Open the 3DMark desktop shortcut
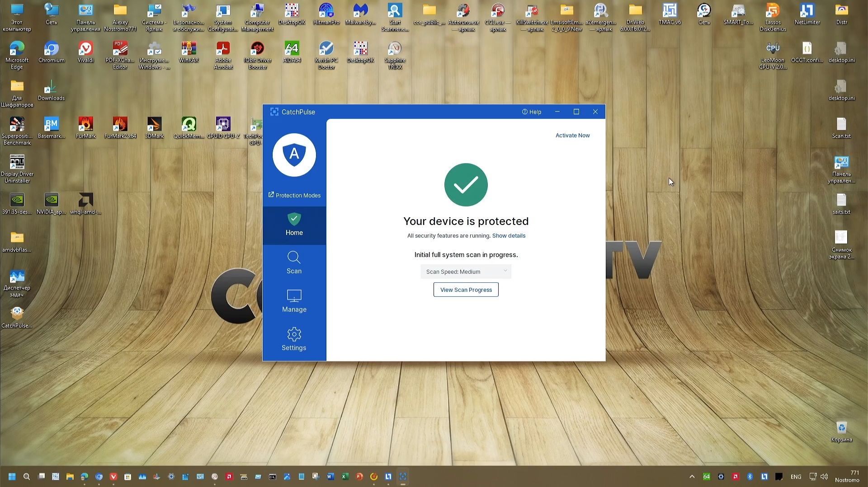This screenshot has height=487, width=868. [154, 128]
